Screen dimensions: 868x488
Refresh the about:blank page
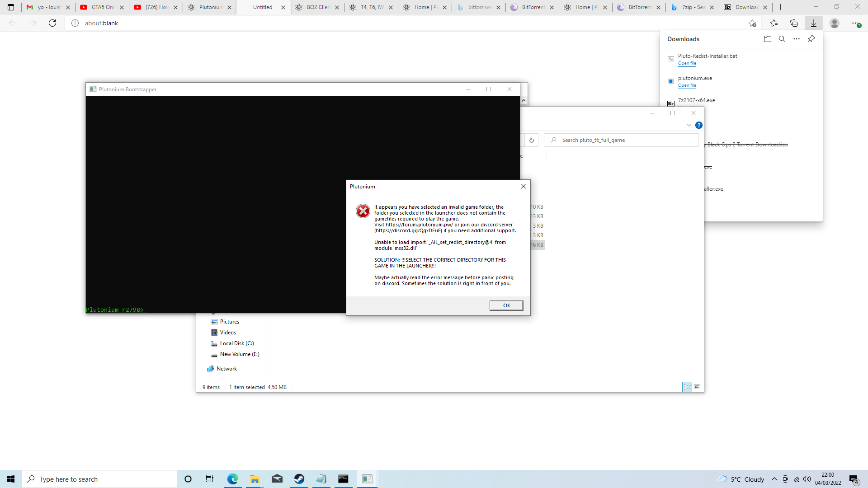pos(52,23)
